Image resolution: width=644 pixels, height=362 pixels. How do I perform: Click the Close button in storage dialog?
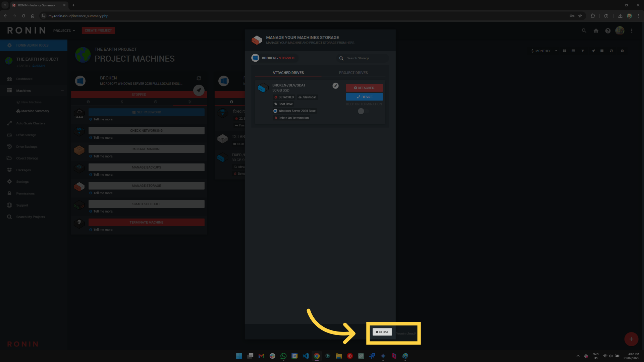click(382, 332)
